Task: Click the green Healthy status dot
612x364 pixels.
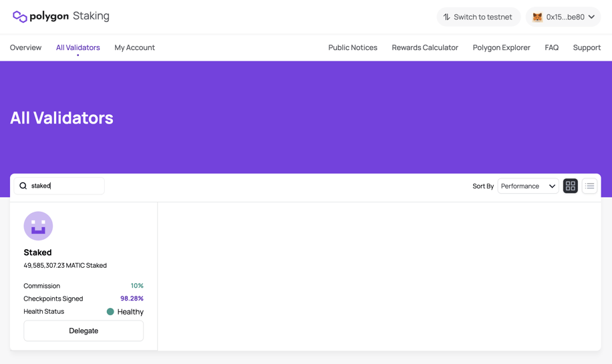Action: tap(110, 311)
